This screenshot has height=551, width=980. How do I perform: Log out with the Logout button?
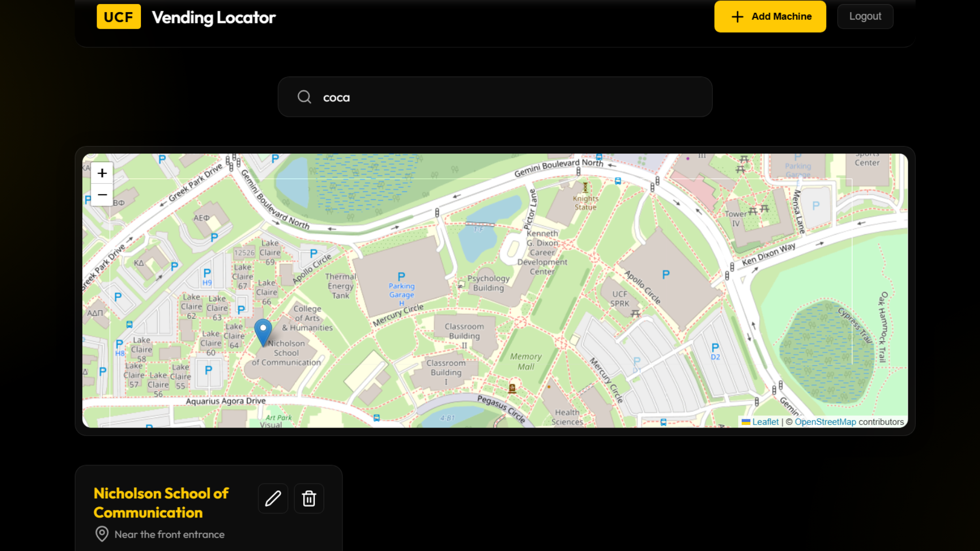[x=865, y=16]
